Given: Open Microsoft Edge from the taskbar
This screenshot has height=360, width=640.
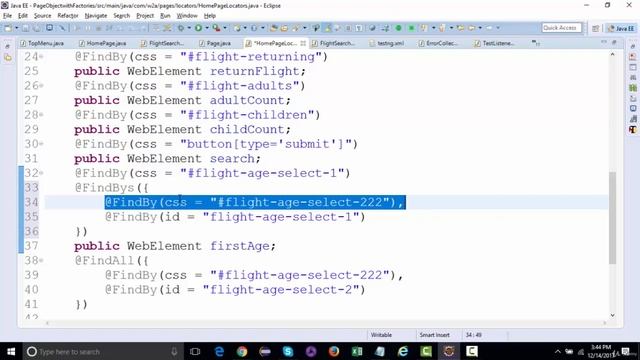Looking at the screenshot, I should tap(219, 351).
